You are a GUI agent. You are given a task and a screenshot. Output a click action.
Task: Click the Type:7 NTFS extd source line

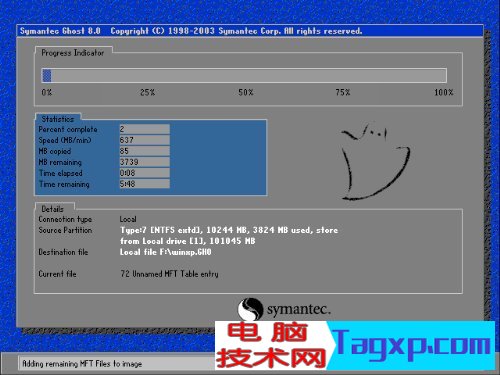tap(229, 230)
